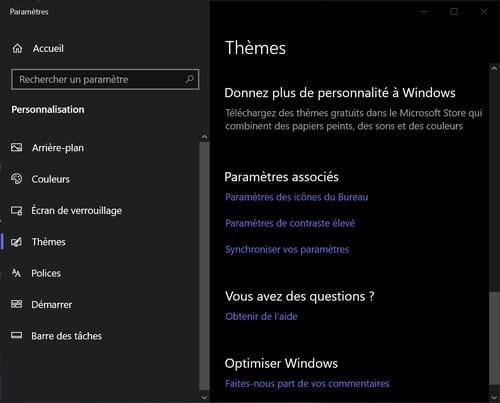Focus the Rechercher un paramètre field
The height and width of the screenshot is (403, 500).
tap(105, 79)
